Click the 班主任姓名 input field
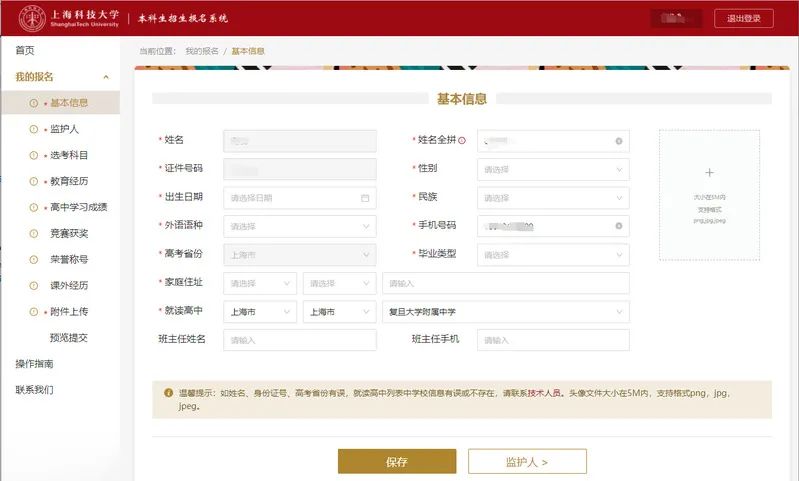The width and height of the screenshot is (799, 481). (x=300, y=340)
